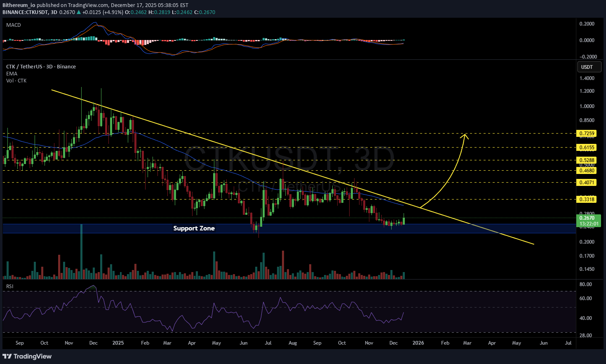The height and width of the screenshot is (364, 606).
Task: Select the 0.5288 price level label
Action: (x=587, y=160)
